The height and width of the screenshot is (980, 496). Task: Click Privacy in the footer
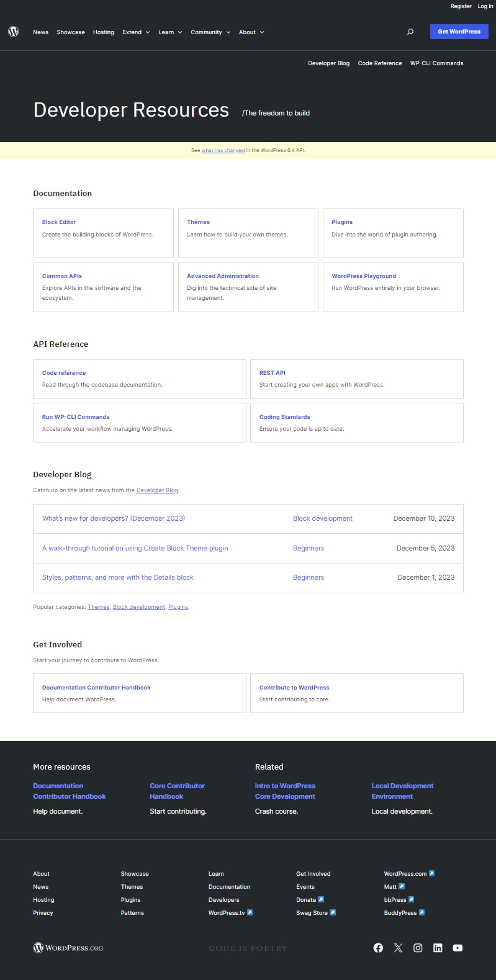pos(43,913)
